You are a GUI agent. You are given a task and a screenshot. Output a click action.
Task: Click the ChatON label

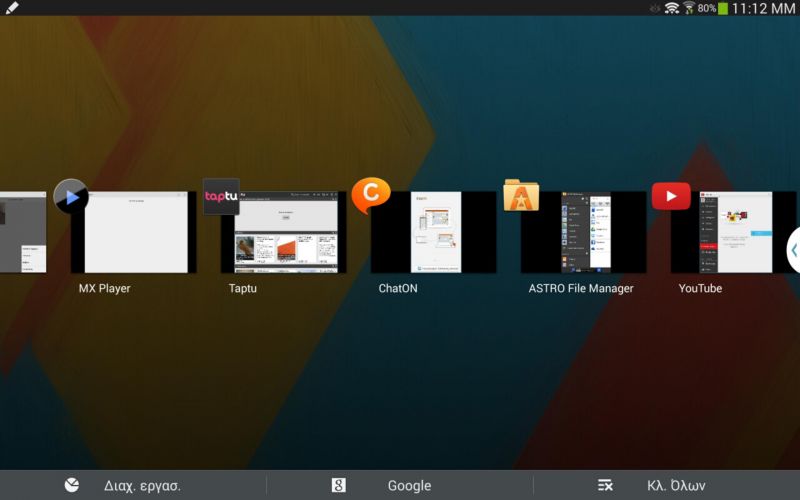(x=398, y=288)
